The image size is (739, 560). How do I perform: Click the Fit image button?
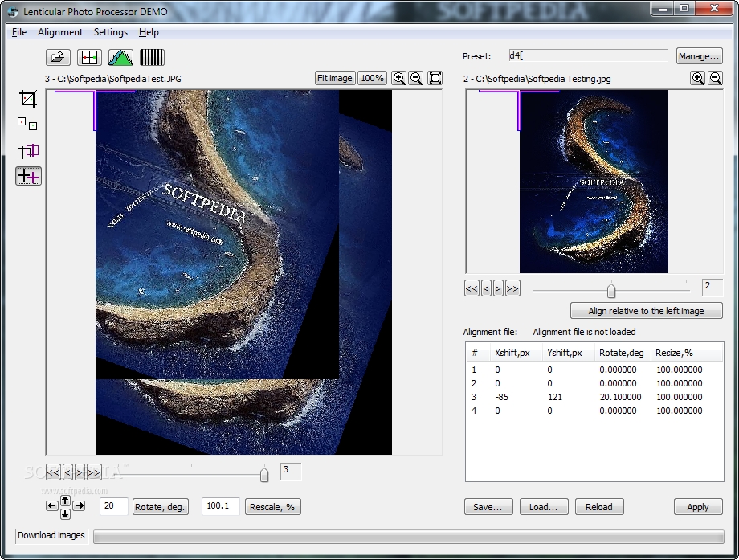click(335, 78)
